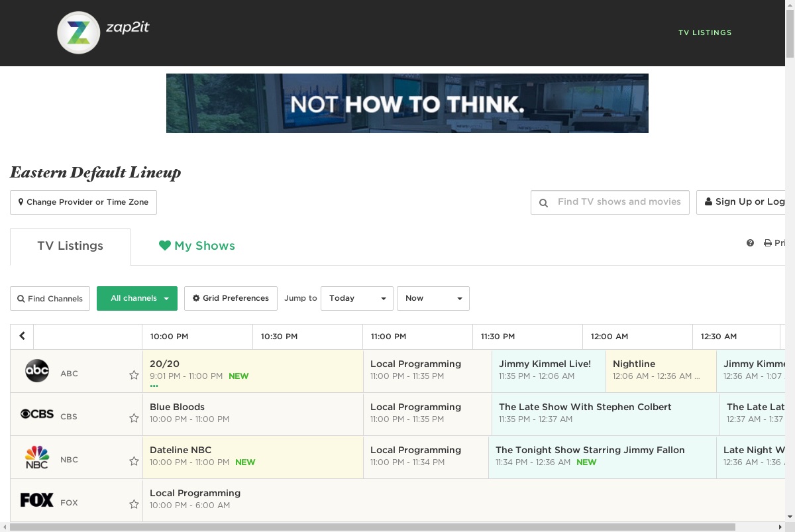
Task: Open The Late Show With Stephen Colbert
Action: tap(606, 414)
